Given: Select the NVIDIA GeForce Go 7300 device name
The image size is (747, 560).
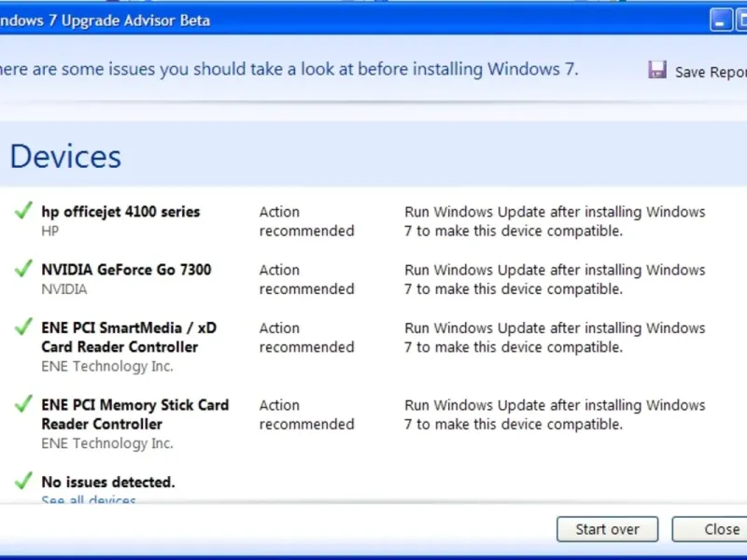Looking at the screenshot, I should [126, 270].
